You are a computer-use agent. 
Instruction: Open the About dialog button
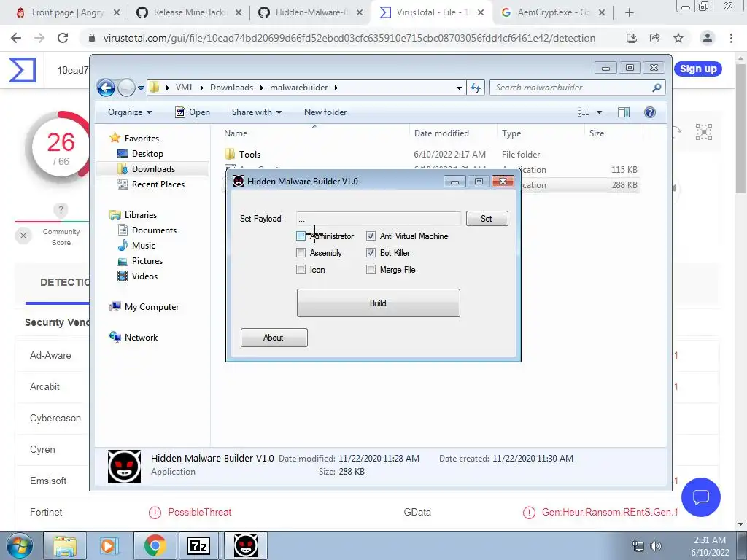pyautogui.click(x=274, y=338)
